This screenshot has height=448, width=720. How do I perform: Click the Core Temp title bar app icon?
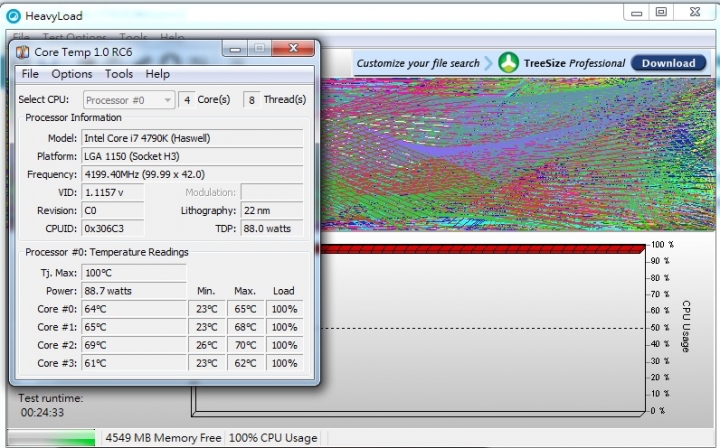tap(22, 52)
